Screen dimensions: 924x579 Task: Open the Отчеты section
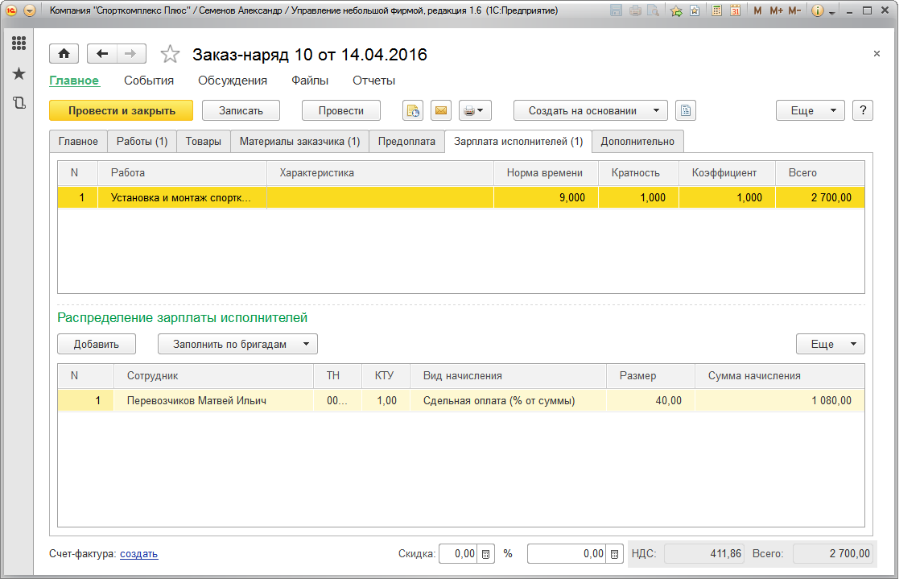pyautogui.click(x=373, y=81)
